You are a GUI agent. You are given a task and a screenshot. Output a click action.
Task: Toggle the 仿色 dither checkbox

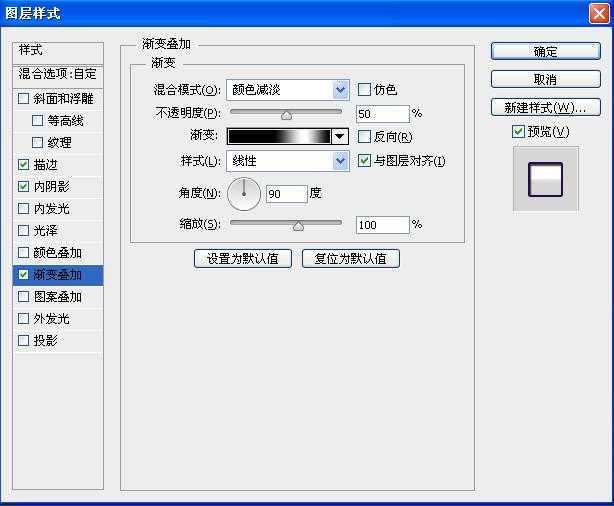(x=364, y=90)
